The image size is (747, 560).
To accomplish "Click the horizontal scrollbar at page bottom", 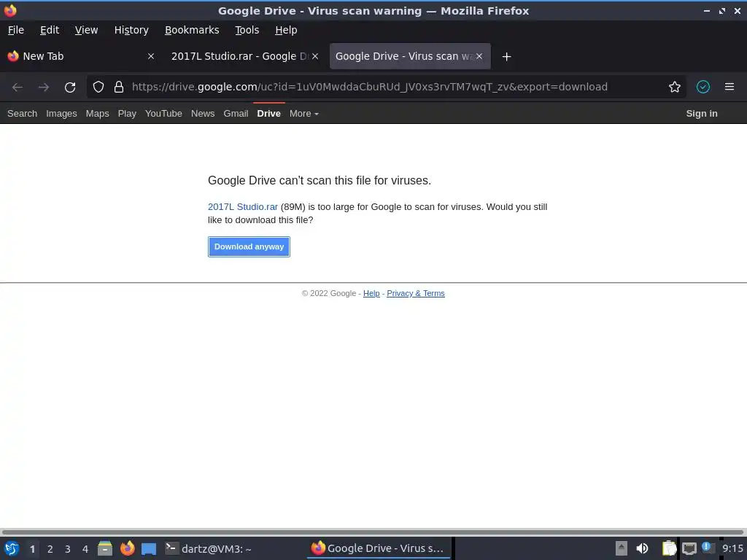I will (373, 532).
